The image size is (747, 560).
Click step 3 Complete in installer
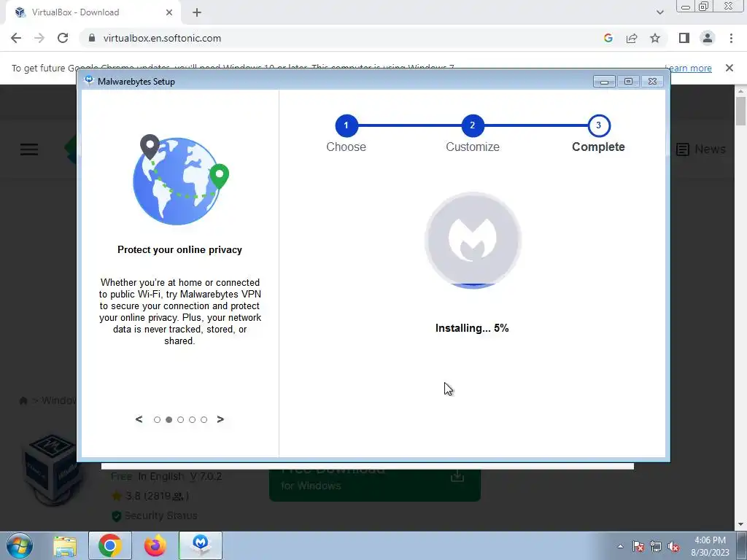pyautogui.click(x=599, y=125)
